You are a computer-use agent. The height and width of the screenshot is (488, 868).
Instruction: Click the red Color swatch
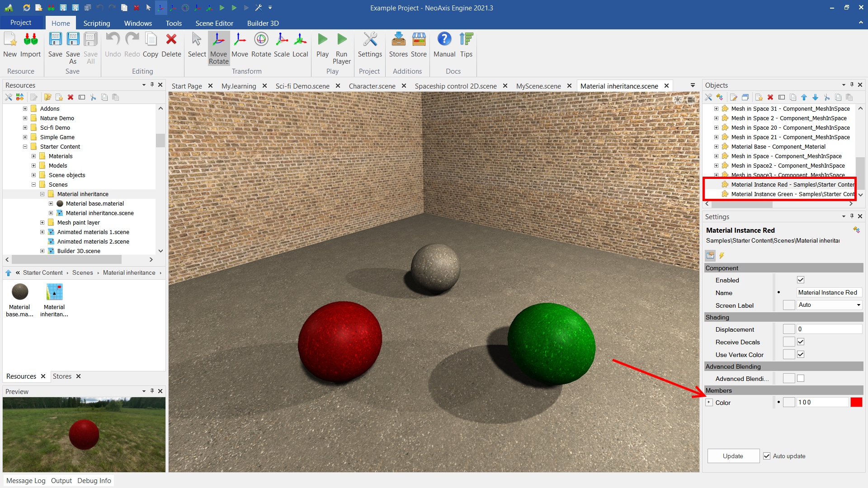click(856, 403)
